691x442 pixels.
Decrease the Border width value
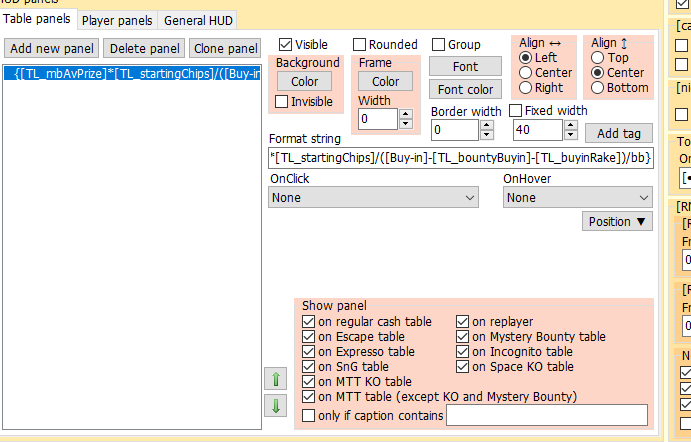[x=487, y=135]
